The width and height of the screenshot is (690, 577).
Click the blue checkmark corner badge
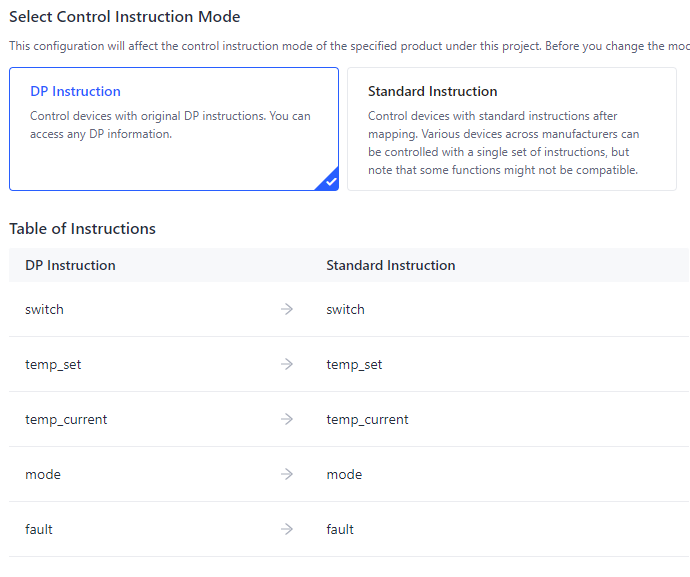click(x=330, y=182)
